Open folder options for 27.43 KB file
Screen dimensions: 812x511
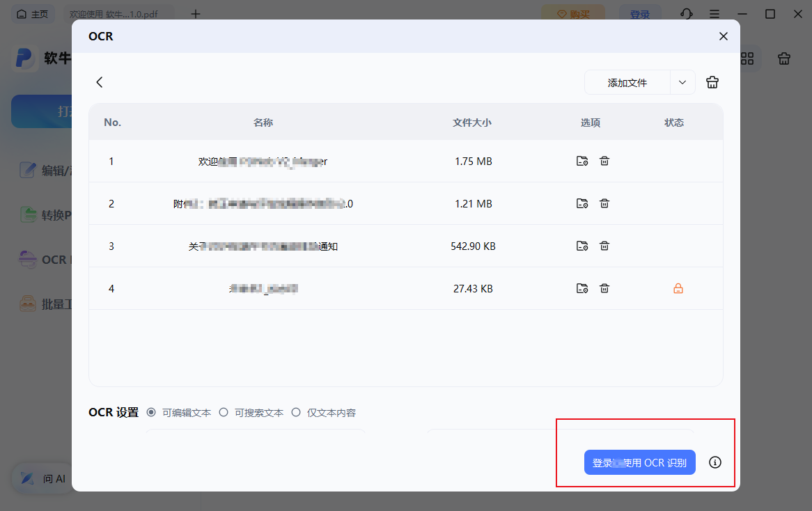tap(582, 288)
